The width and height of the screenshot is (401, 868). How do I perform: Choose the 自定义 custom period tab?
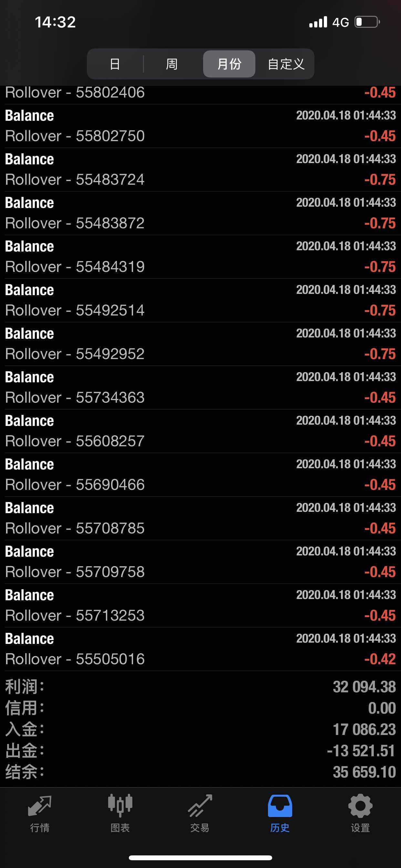click(x=286, y=64)
